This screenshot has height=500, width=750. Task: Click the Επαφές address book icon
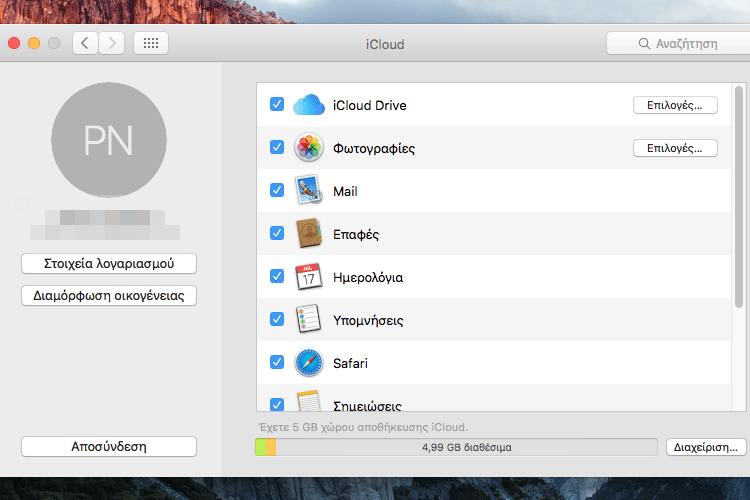(x=309, y=233)
